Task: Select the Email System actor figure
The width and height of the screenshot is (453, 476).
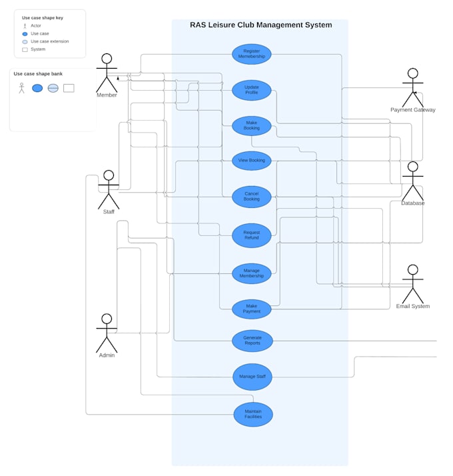Action: tap(412, 284)
